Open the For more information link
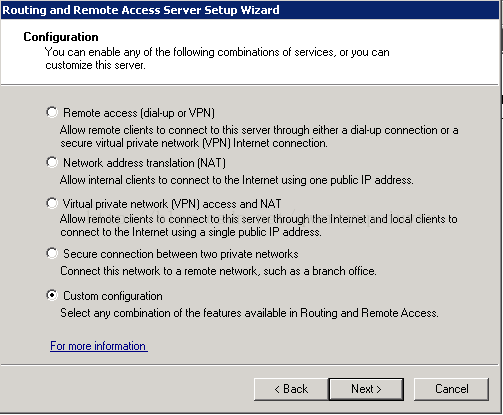 pos(99,346)
